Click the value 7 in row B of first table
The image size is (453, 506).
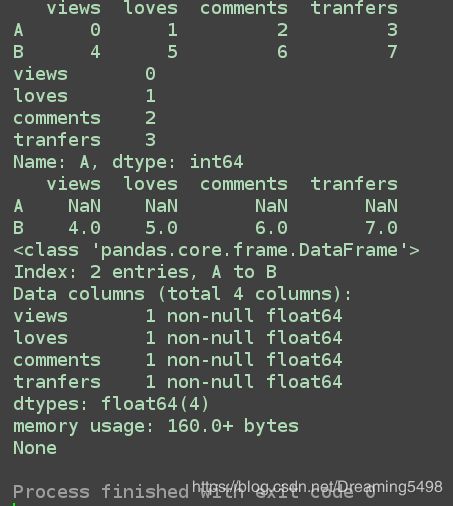[392, 52]
